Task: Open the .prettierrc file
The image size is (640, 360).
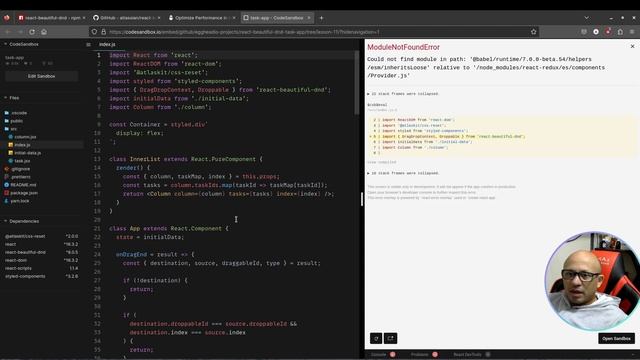Action: tap(20, 177)
